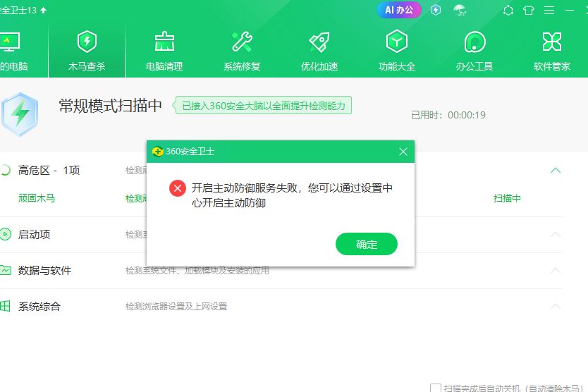Click the 功能大全 cube icon
Viewport: 588px width, 392px height.
pyautogui.click(x=397, y=42)
